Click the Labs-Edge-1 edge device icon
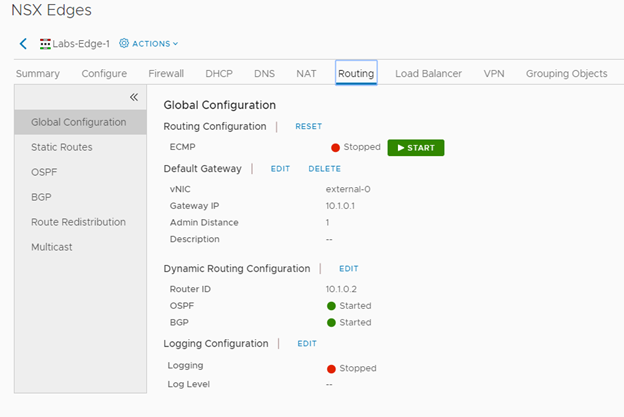 45,44
